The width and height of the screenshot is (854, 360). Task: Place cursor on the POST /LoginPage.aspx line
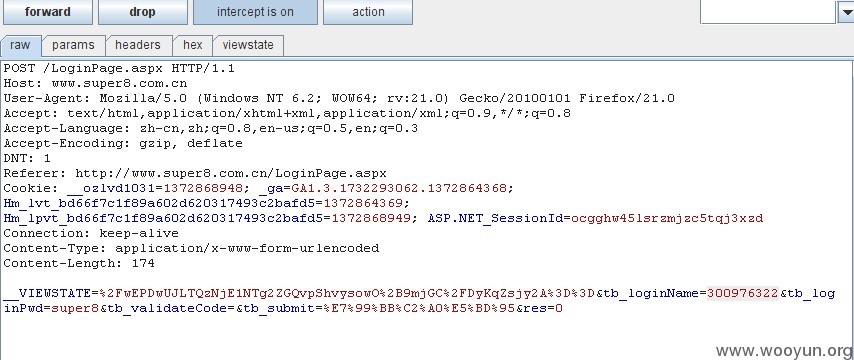pos(119,69)
